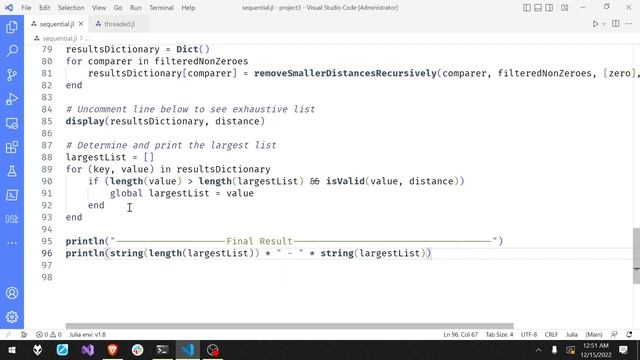Show additional views ellipsis in activity bar

click(12, 243)
